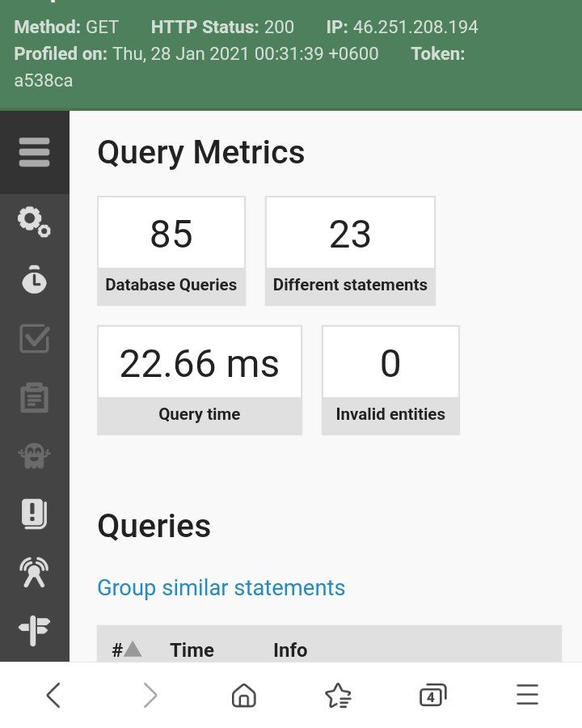Click the HTTP Status 200 value
Image resolution: width=582 pixels, height=728 pixels.
pyautogui.click(x=279, y=27)
